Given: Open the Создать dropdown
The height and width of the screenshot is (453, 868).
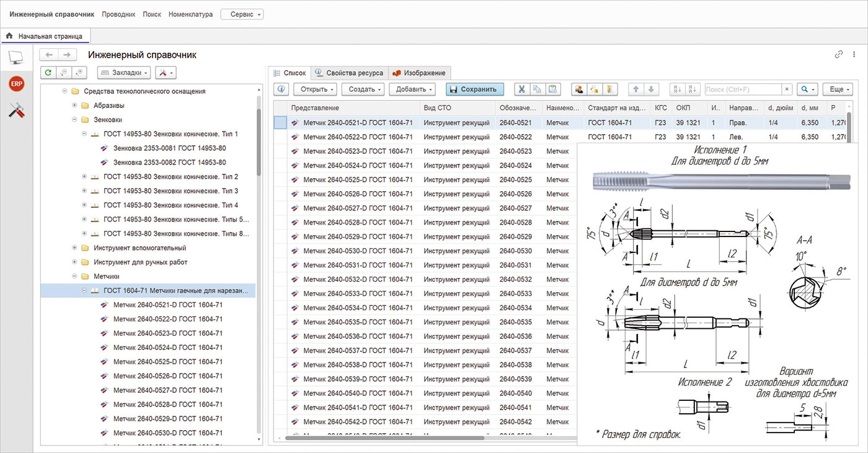Looking at the screenshot, I should 363,89.
